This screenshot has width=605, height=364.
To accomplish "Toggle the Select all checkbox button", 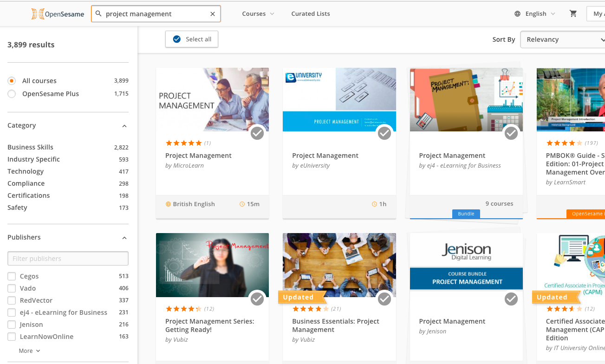I will coord(192,39).
